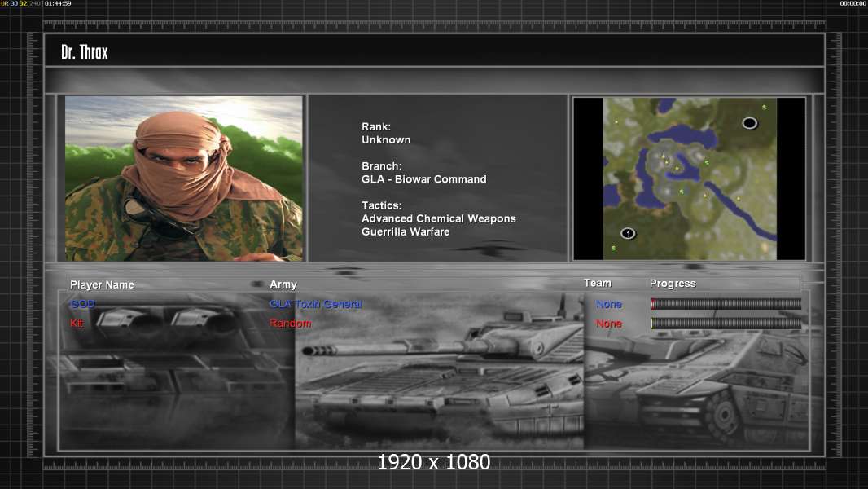Click the 'Branch:' label
The image size is (868, 489).
pyautogui.click(x=381, y=166)
